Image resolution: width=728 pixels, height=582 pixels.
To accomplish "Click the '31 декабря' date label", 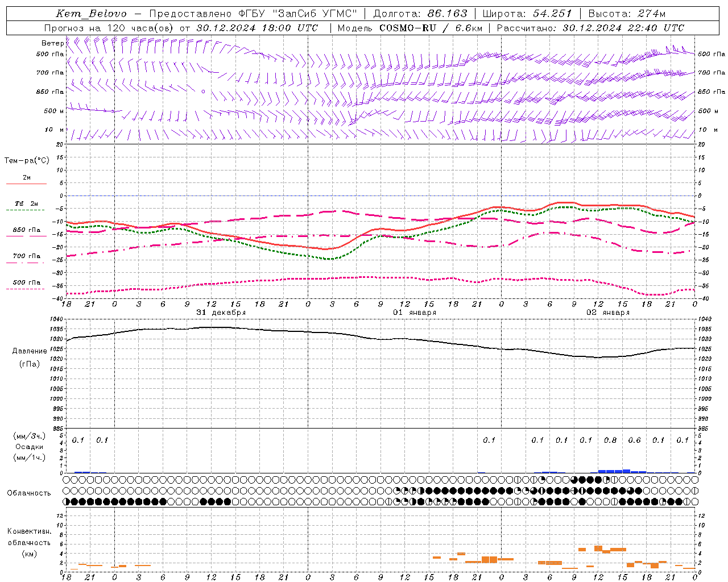I will (x=221, y=312).
